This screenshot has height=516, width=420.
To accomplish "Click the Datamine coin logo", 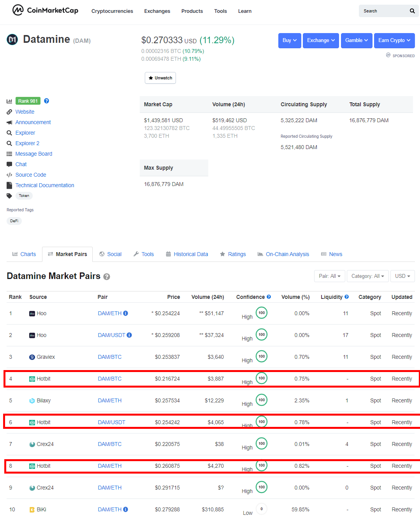I will [x=12, y=39].
